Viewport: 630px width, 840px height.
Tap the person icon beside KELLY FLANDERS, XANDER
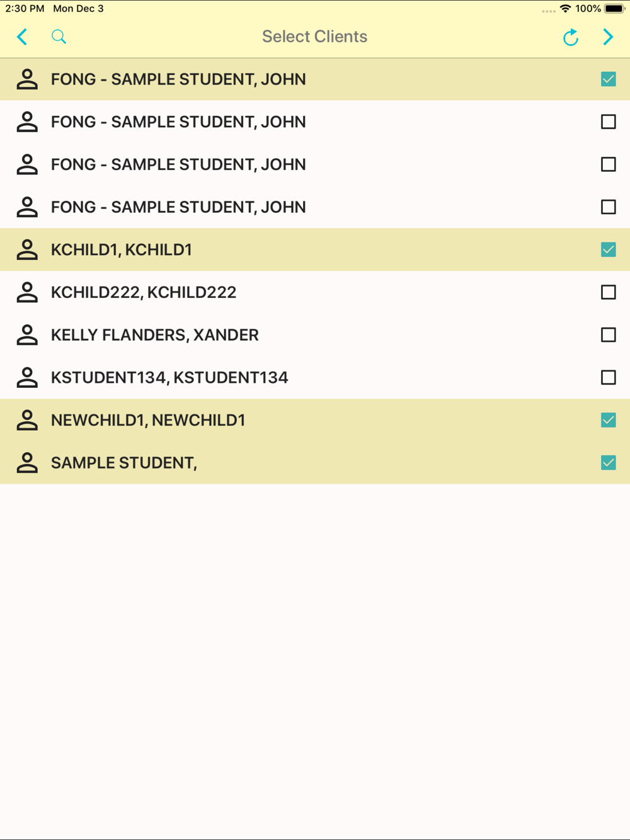tap(27, 335)
